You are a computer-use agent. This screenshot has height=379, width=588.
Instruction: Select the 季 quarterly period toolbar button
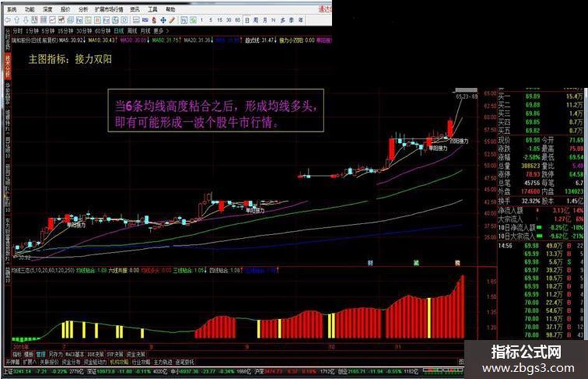pos(292,21)
